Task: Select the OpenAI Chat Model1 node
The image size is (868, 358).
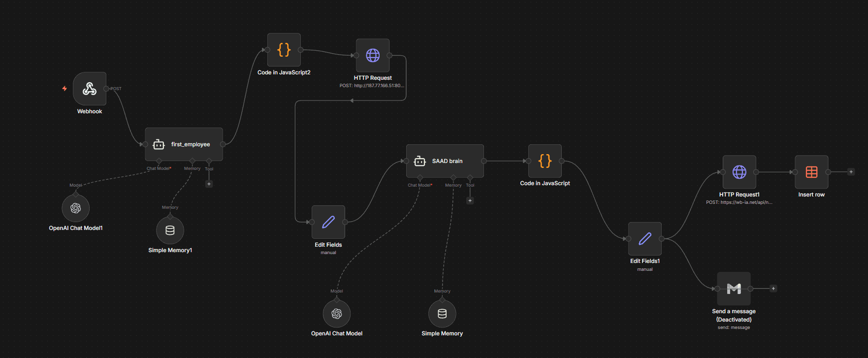Action: coord(76,208)
